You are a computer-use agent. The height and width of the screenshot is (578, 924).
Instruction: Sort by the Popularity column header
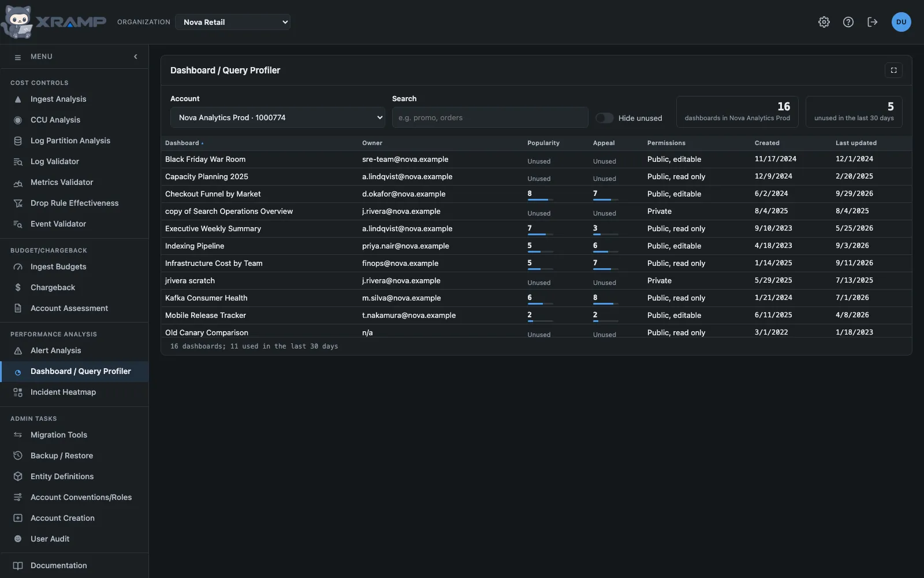(x=543, y=143)
